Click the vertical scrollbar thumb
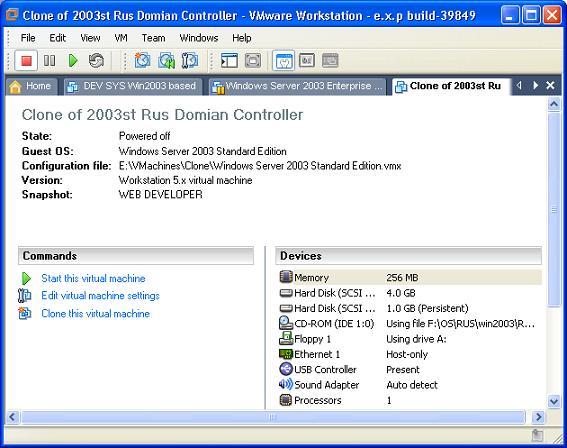Image resolution: width=567 pixels, height=448 pixels. click(x=554, y=210)
